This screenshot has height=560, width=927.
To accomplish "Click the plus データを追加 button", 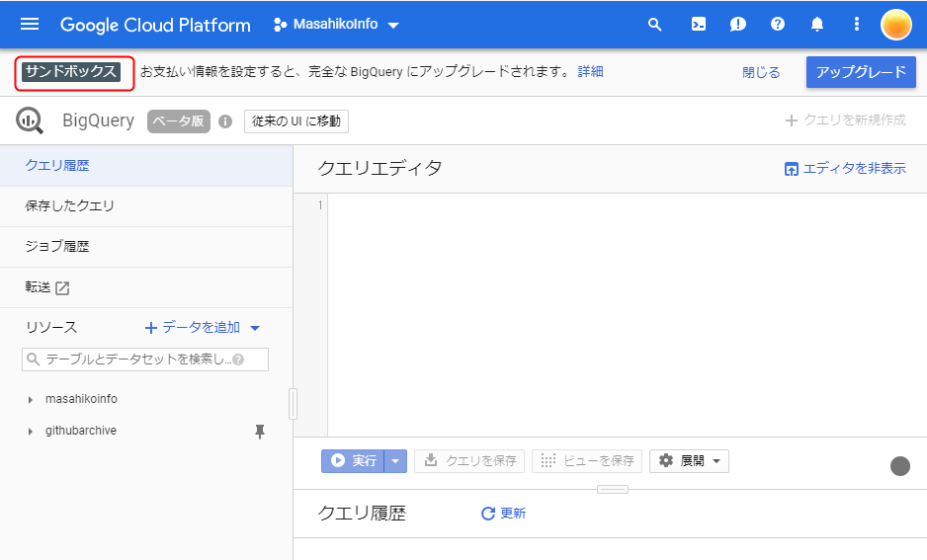I will [x=192, y=327].
